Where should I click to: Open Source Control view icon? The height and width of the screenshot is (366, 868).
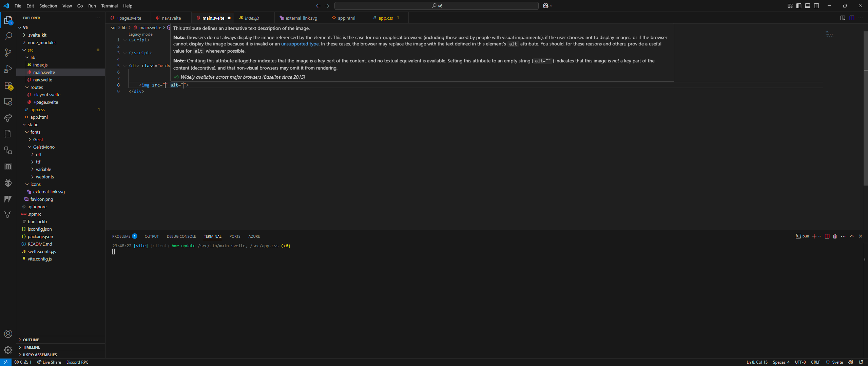(8, 52)
